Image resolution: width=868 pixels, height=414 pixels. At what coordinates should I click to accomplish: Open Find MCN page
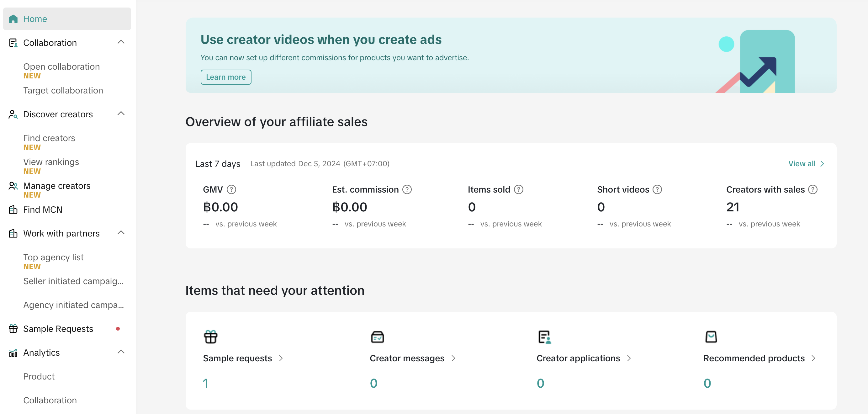tap(42, 210)
